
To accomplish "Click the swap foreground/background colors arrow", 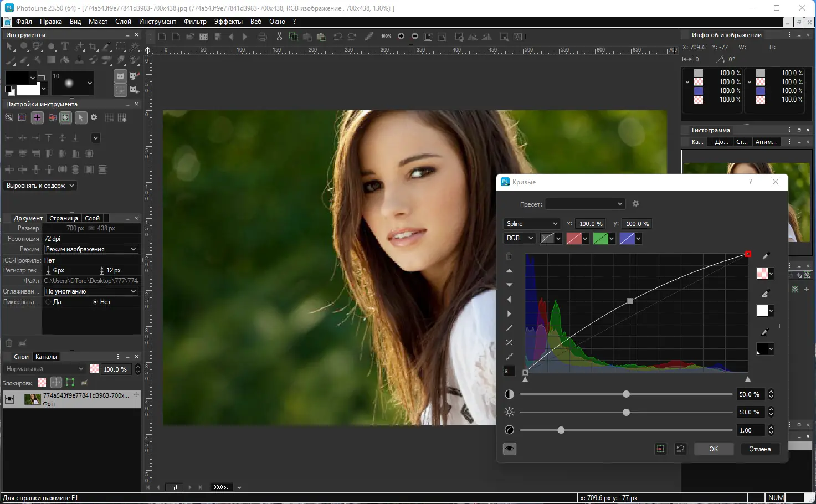I will pos(42,77).
